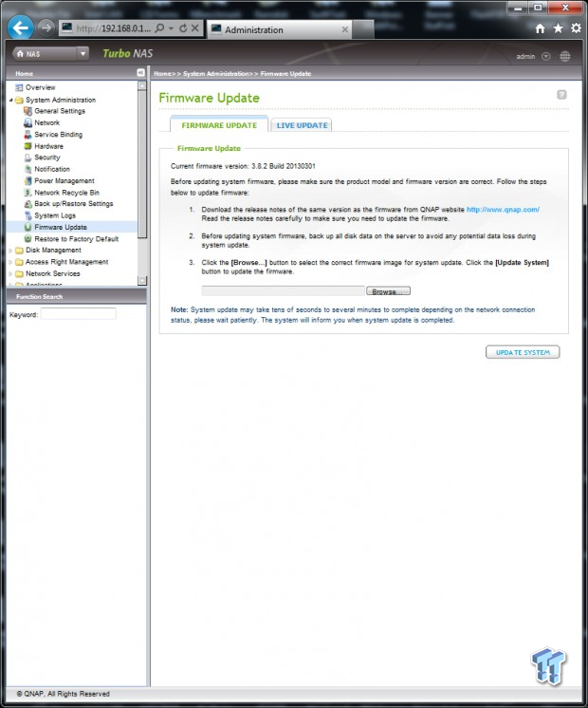Image resolution: width=588 pixels, height=708 pixels.
Task: Click the Security padlock icon
Action: pos(28,158)
